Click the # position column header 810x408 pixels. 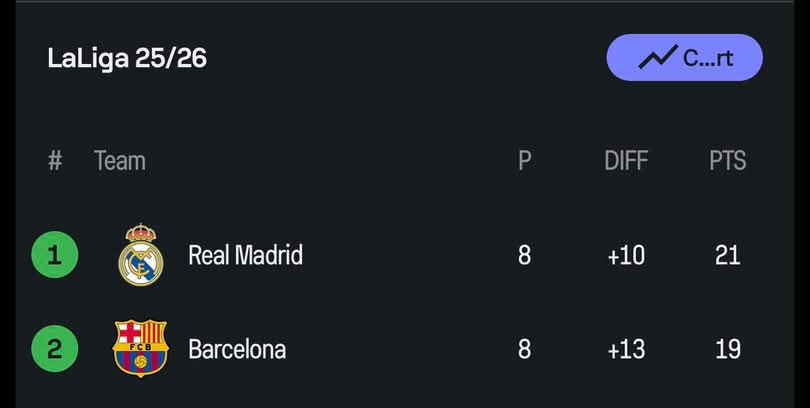click(55, 161)
